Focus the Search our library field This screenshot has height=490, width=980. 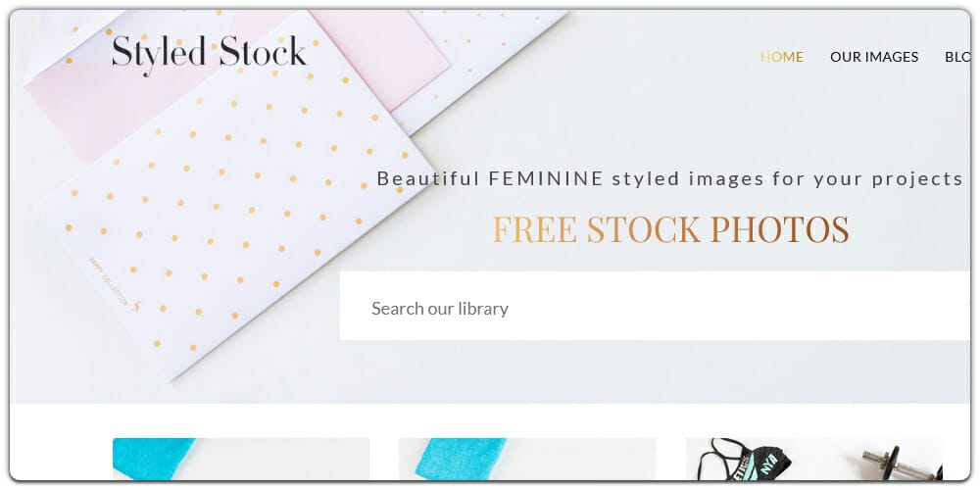pos(655,306)
